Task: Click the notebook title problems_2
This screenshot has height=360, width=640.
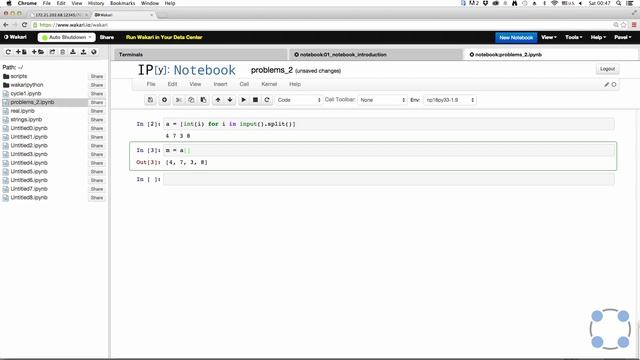Action: click(x=272, y=70)
